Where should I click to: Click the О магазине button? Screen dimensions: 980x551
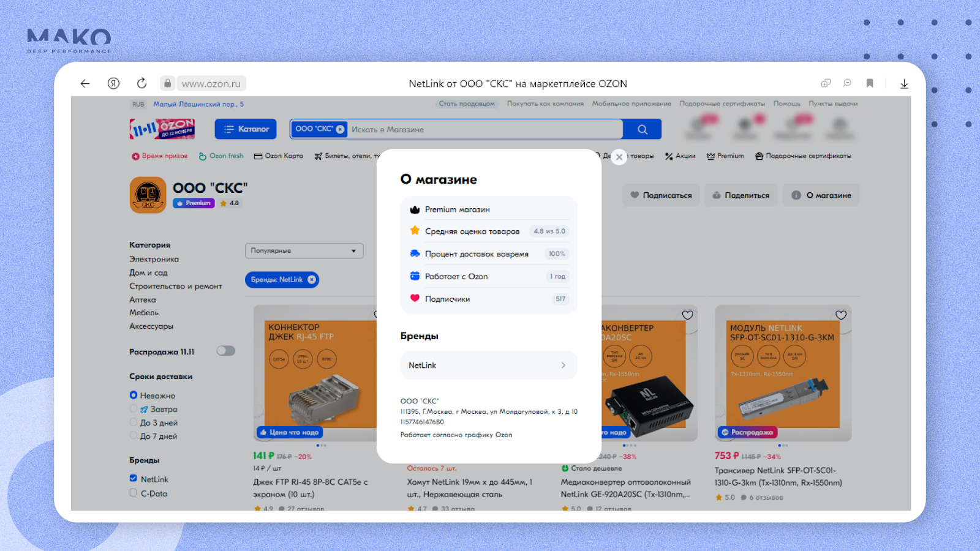(x=821, y=195)
